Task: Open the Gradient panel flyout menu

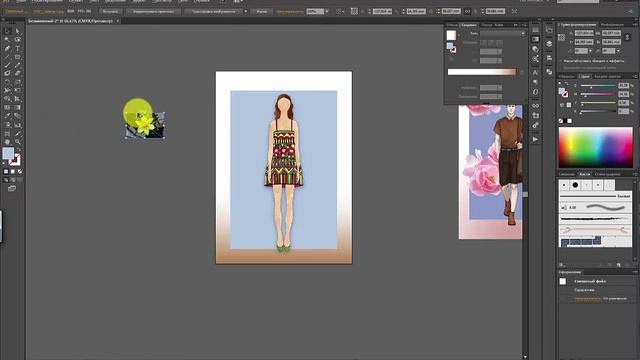Action: [x=524, y=25]
